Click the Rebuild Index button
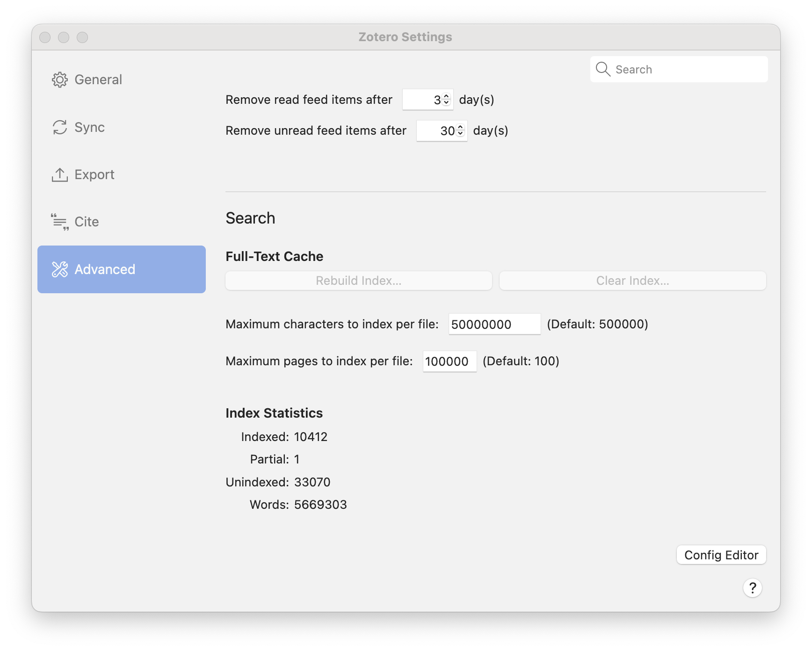812x651 pixels. coord(359,281)
